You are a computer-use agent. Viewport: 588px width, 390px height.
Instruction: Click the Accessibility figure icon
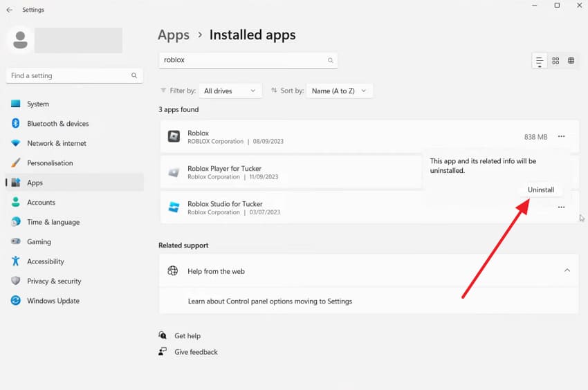[16, 261]
